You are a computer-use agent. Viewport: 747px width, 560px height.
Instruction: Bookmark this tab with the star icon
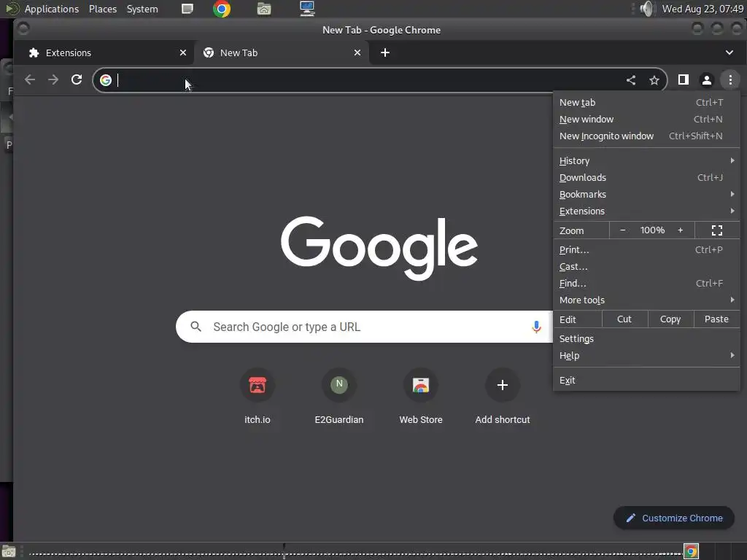coord(654,80)
